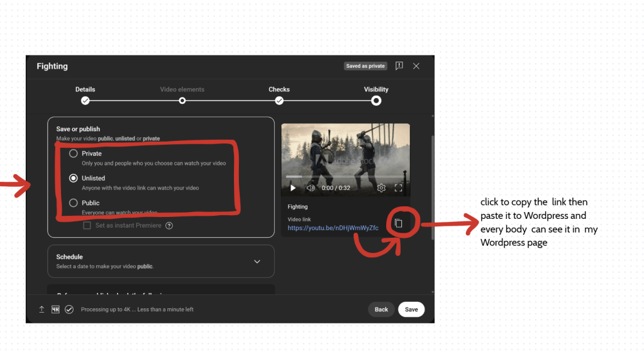Play the Fighting video preview
This screenshot has width=644, height=351.
click(x=292, y=187)
